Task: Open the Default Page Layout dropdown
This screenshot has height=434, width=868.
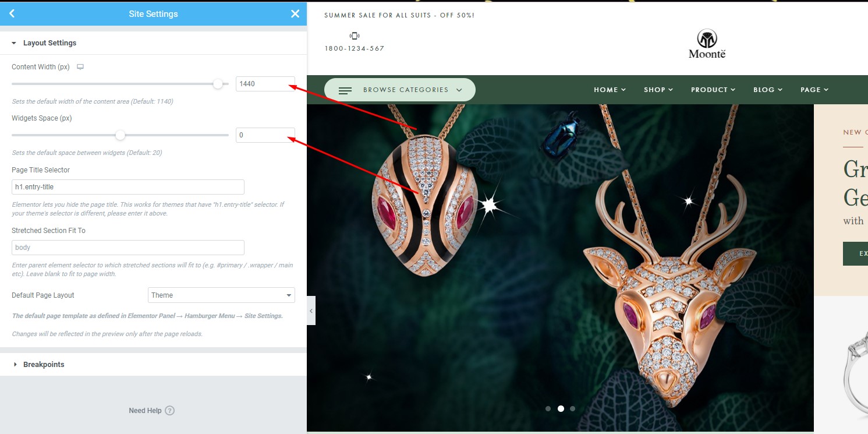Action: coord(221,295)
